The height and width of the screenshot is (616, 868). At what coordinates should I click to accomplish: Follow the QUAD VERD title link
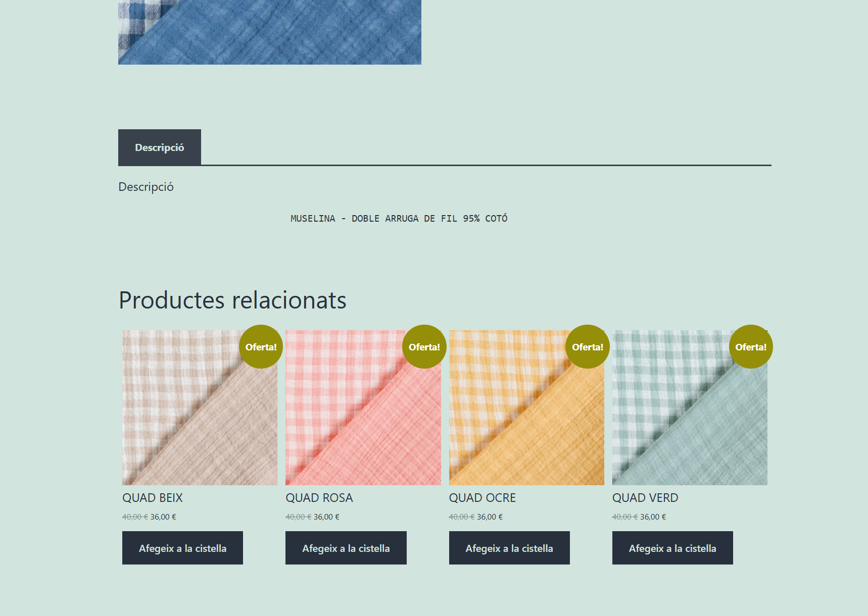(645, 498)
